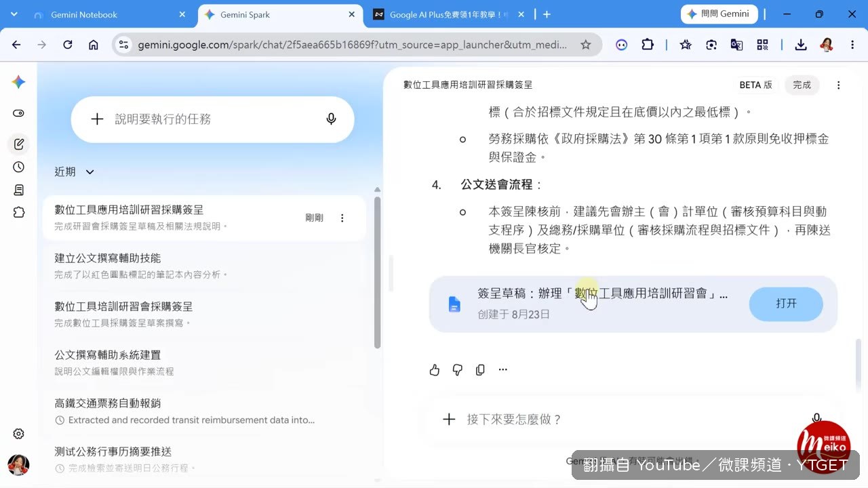Click the 問問 Gemini button

[x=719, y=14]
